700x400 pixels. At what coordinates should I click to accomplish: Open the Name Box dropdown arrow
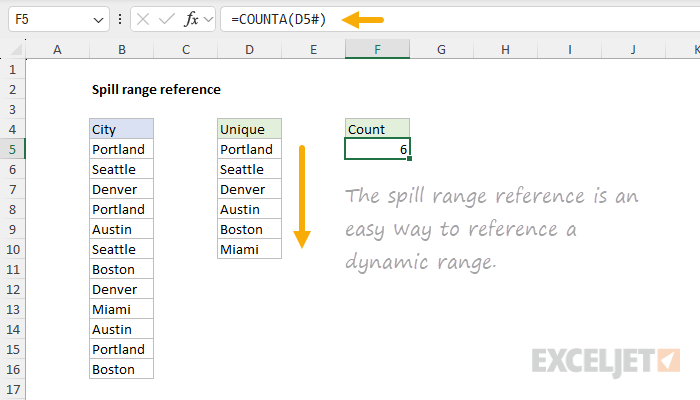(98, 20)
